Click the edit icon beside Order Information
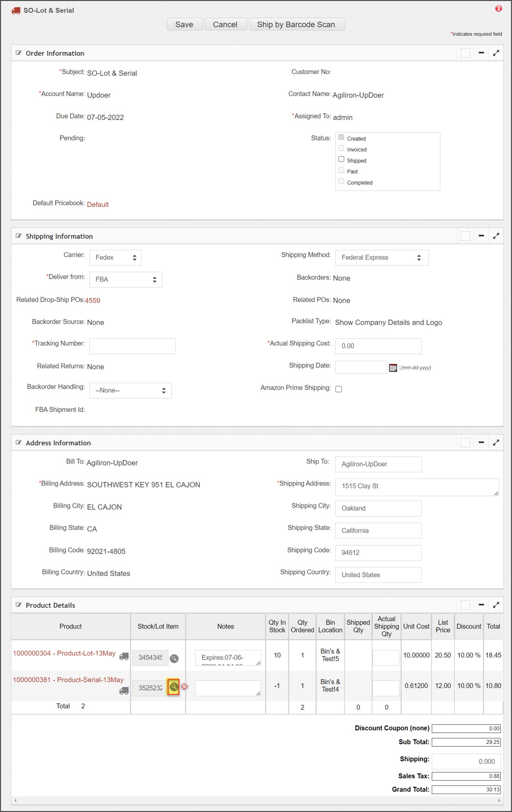The image size is (512, 812). [x=19, y=53]
